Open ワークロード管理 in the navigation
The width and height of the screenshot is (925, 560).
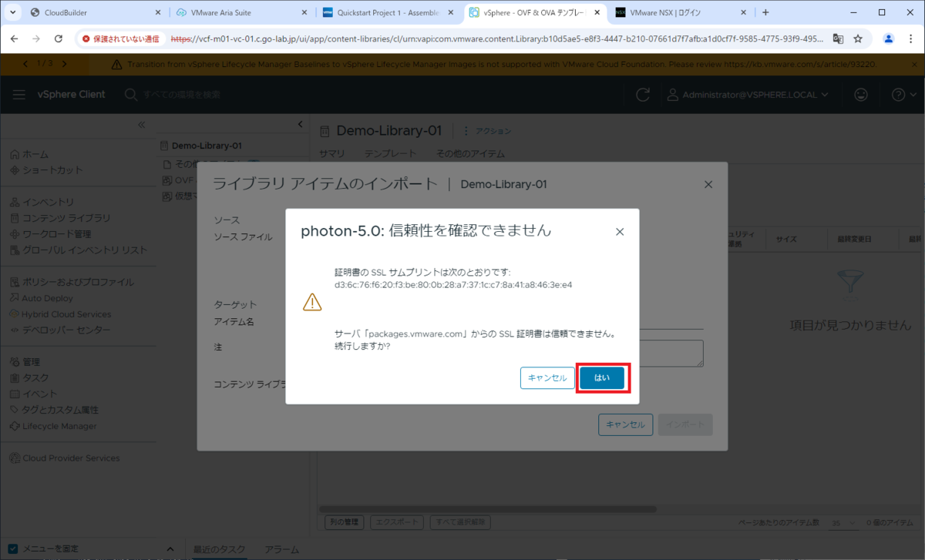[57, 234]
